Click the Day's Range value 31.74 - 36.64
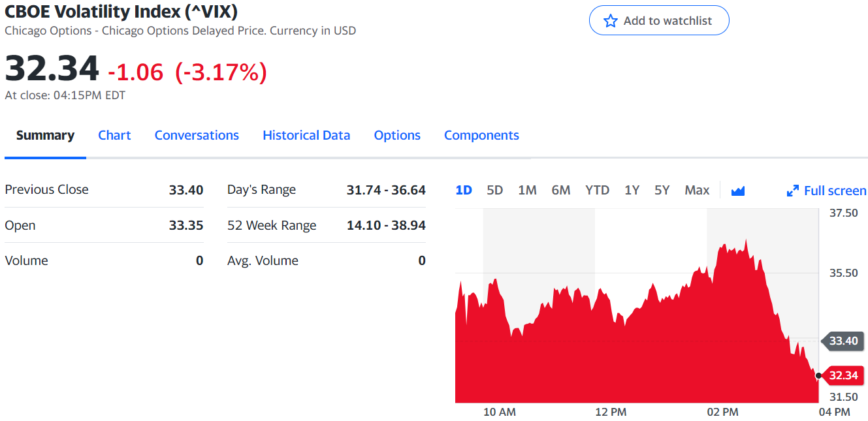This screenshot has width=868, height=421. pos(386,190)
